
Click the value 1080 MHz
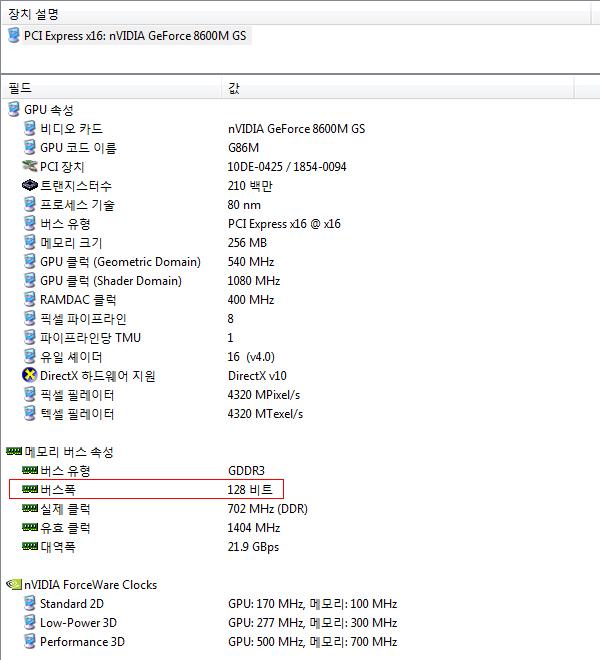(253, 281)
